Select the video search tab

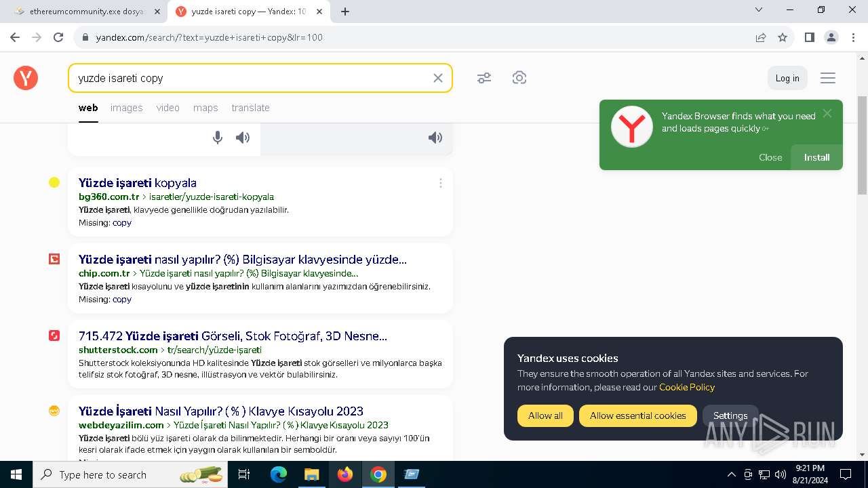tap(168, 108)
